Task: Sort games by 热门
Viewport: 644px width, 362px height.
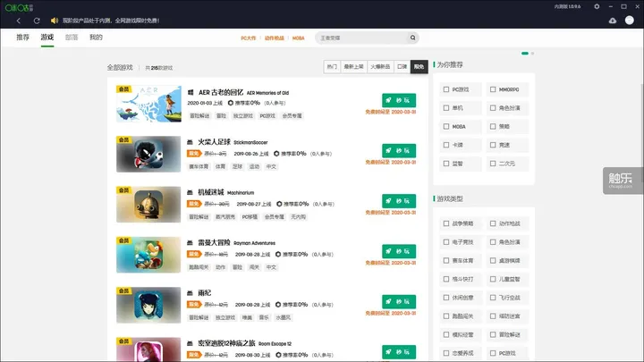Action: click(x=332, y=66)
